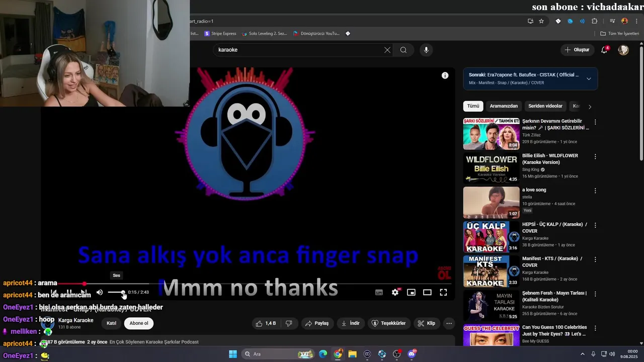
Task: Open options for Şarkının Devamını Getirebilir misin video
Action: [x=595, y=122]
